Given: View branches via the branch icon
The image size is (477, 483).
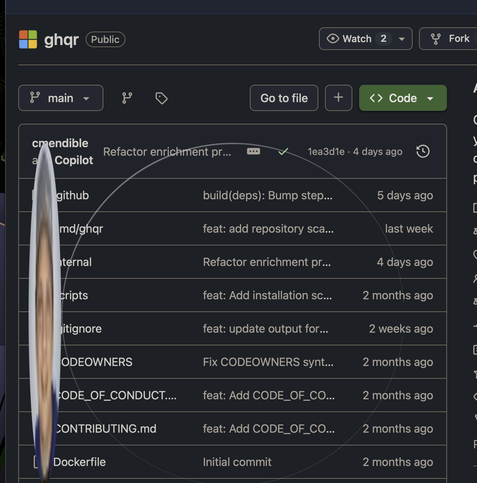Looking at the screenshot, I should point(127,98).
